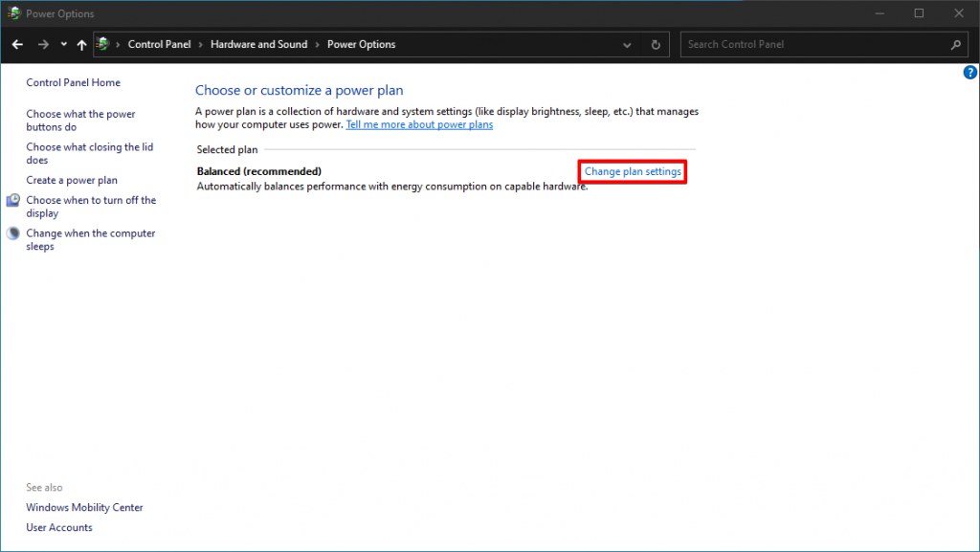Open Change when the computer sleeps

91,240
